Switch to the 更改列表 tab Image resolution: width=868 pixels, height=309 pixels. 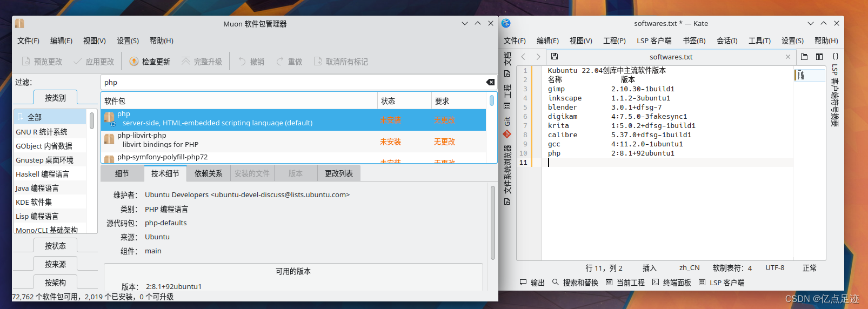pos(338,173)
